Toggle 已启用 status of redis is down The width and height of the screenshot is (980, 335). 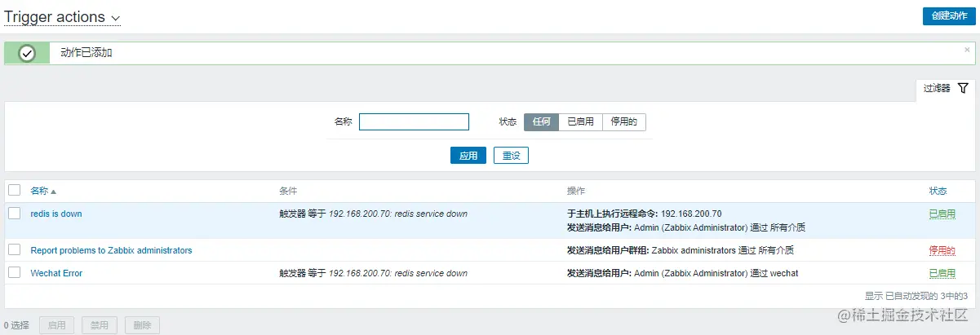(x=942, y=214)
